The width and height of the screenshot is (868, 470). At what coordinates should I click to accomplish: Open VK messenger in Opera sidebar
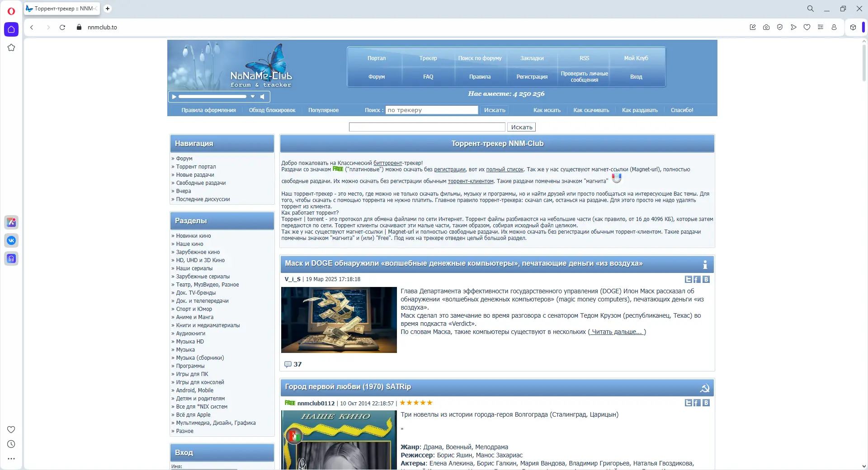tap(11, 240)
